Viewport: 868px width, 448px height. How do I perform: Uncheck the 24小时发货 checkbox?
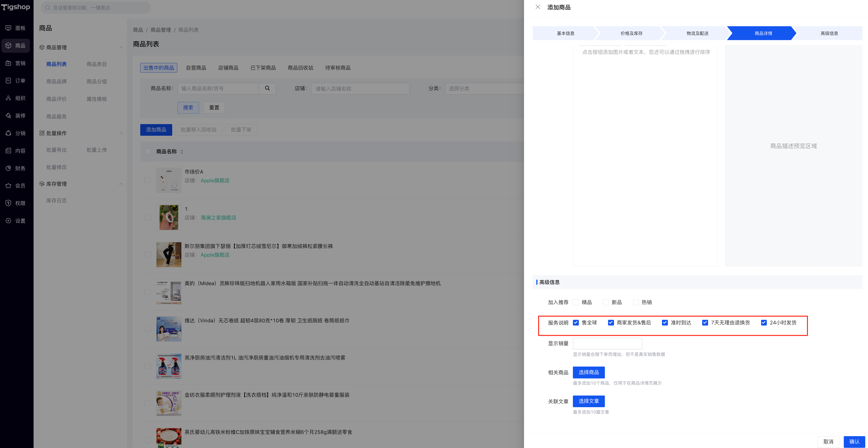pyautogui.click(x=764, y=323)
